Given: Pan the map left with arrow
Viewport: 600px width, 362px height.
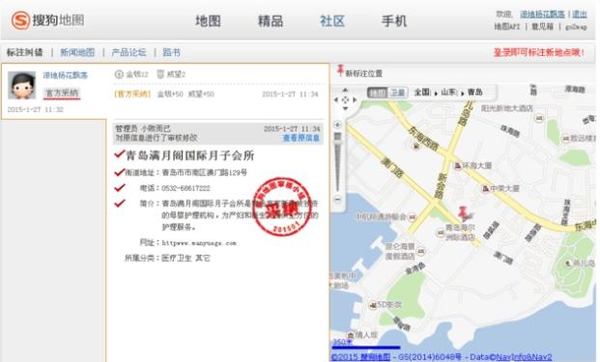Looking at the screenshot, I should (x=336, y=100).
